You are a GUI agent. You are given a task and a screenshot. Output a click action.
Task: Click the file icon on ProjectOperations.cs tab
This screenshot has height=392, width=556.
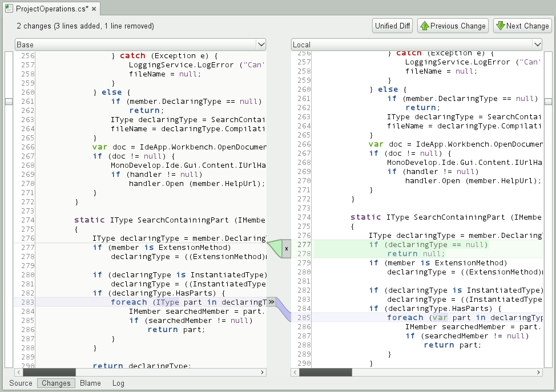(9, 9)
